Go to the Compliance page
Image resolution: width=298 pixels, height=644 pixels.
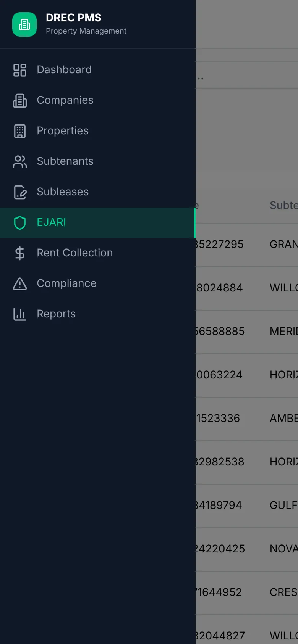click(98, 284)
